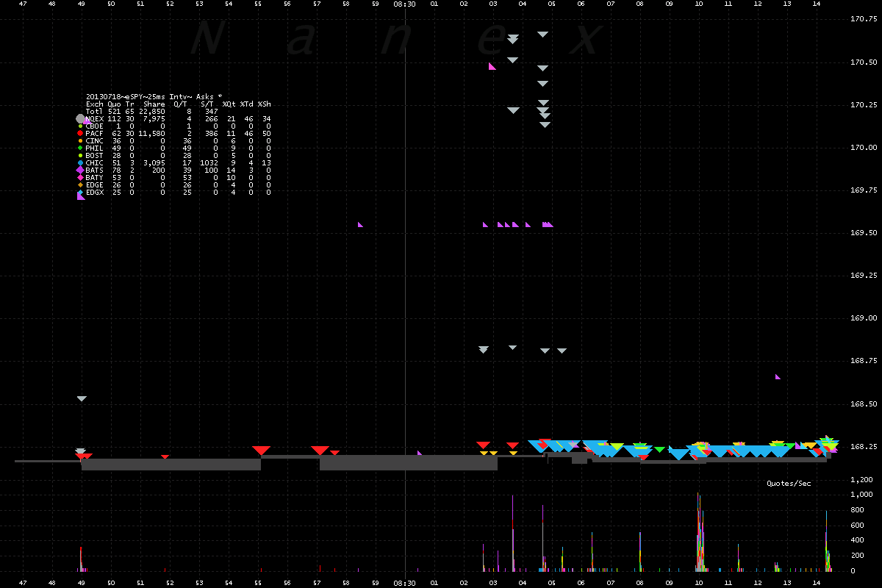Select the Share column header
882x588 pixels.
154,104
